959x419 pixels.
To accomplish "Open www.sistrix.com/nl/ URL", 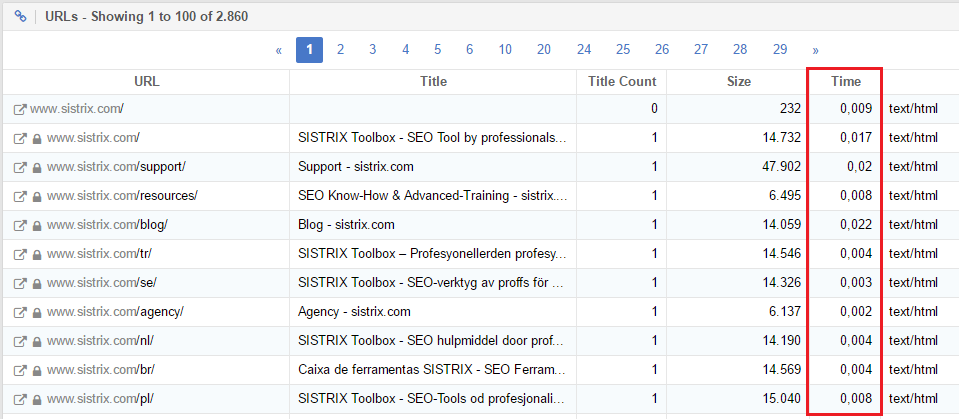I will coord(100,341).
